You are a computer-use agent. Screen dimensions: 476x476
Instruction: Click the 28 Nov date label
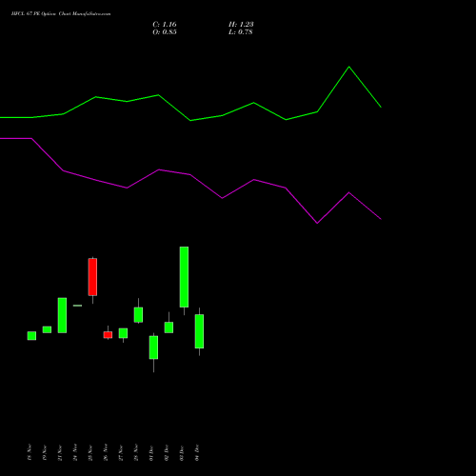pyautogui.click(x=136, y=452)
